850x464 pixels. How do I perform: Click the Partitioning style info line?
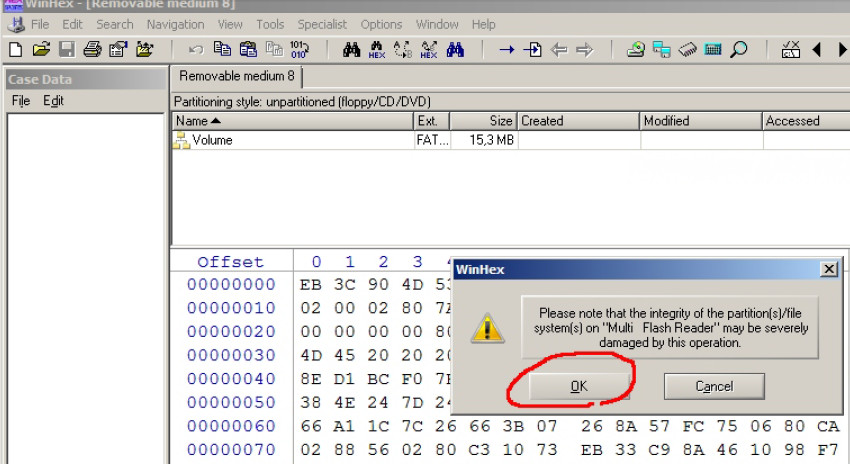pos(302,102)
